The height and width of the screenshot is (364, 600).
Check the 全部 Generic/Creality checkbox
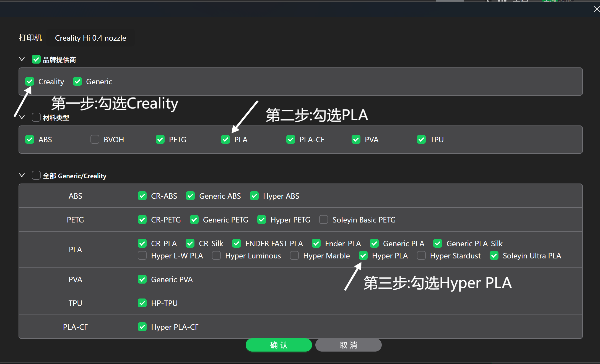tap(36, 175)
